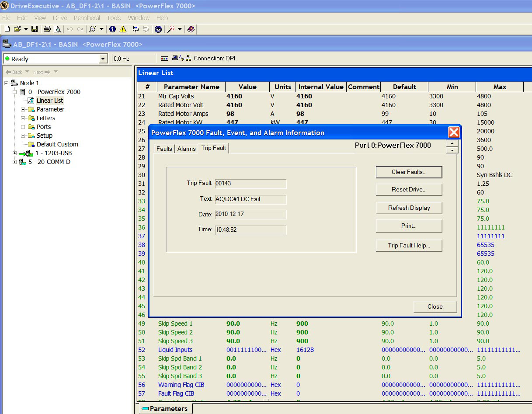Screen dimensions: 532x414
Task: Click the Setup folder icon in the tree
Action: (31, 136)
